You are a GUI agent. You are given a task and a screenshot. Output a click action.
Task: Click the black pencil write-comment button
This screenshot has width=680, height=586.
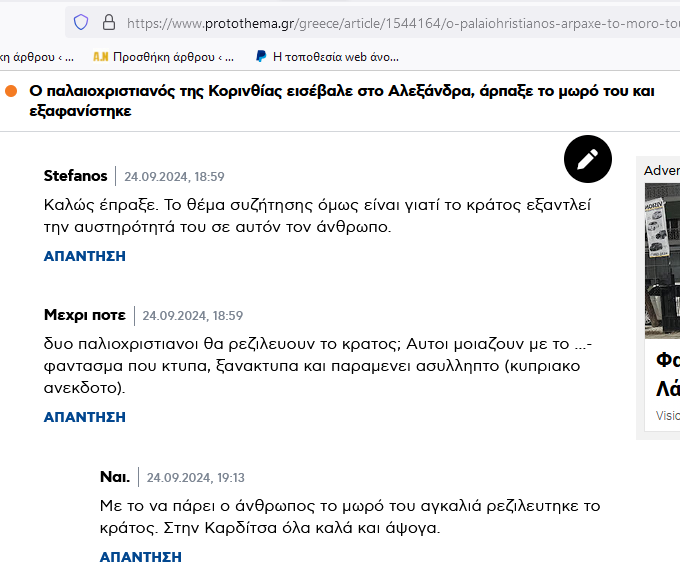[588, 159]
